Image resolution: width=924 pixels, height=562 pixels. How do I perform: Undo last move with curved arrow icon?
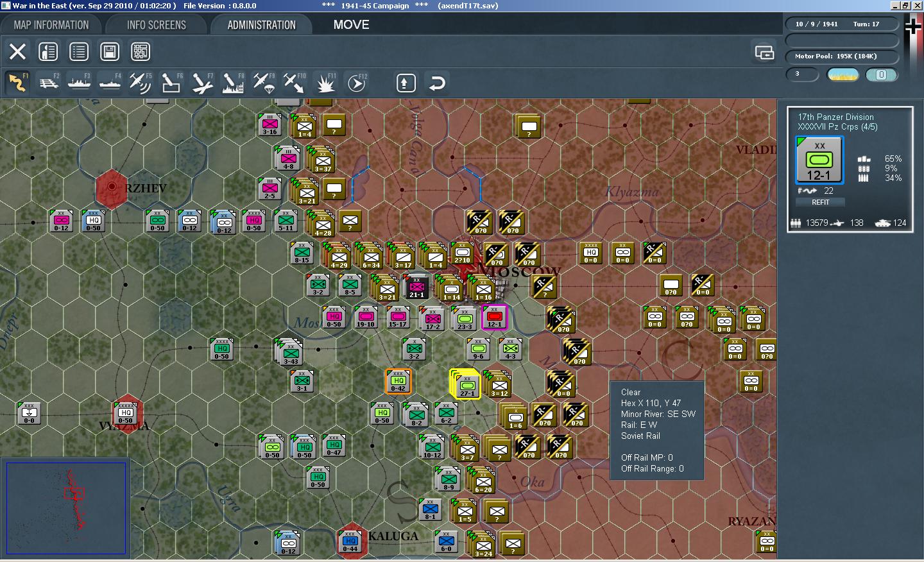pyautogui.click(x=437, y=83)
